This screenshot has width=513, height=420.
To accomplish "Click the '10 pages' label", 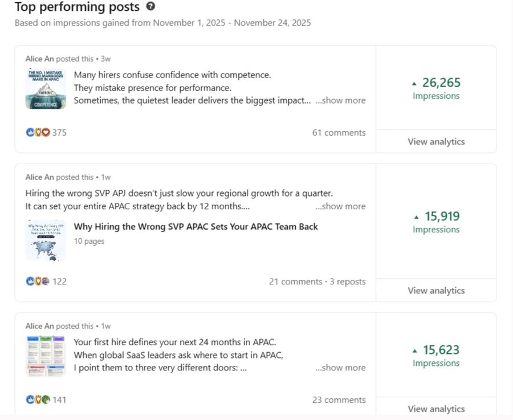I will pyautogui.click(x=89, y=242).
